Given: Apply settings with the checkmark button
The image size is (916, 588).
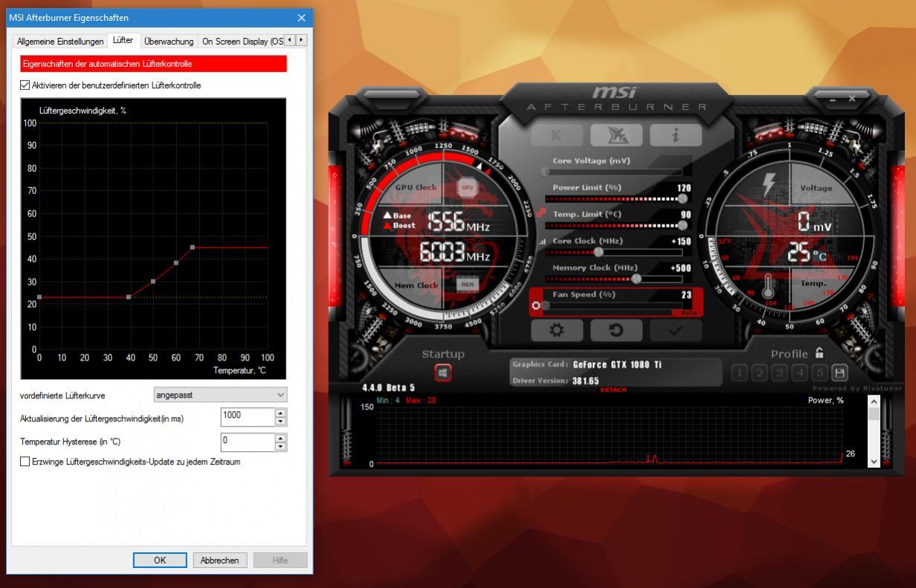Looking at the screenshot, I should tap(675, 330).
